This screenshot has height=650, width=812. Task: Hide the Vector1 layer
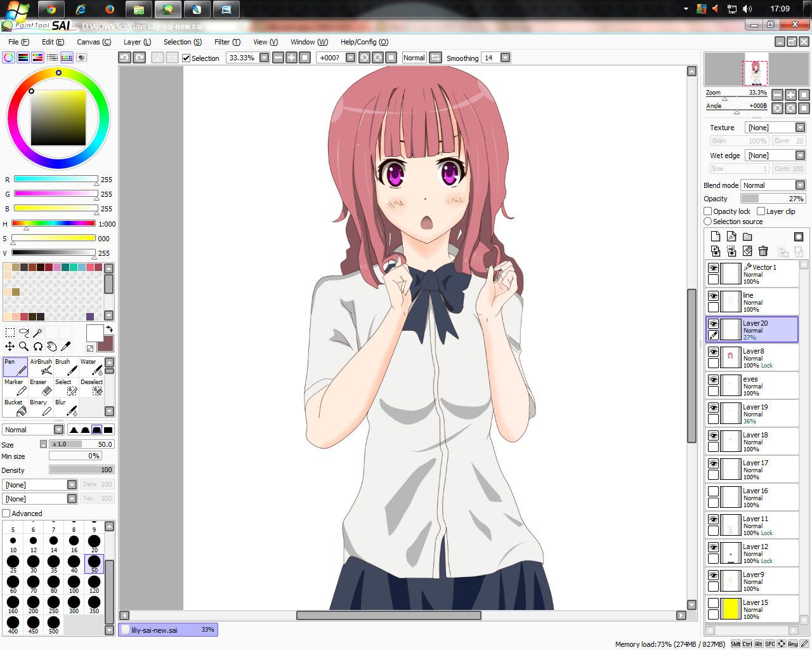714,268
